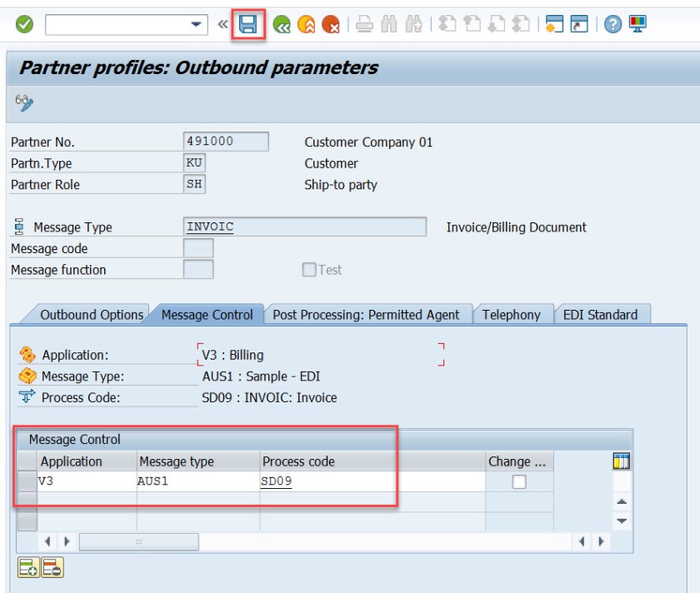
Task: Click the Partner Role field SH
Action: coord(194,184)
